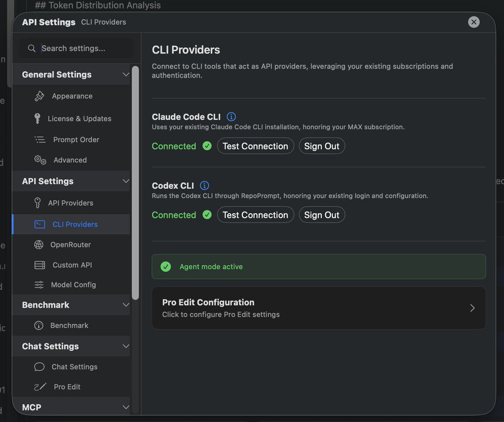Select the Appearance settings icon
Viewport: 504px width, 422px height.
[39, 96]
